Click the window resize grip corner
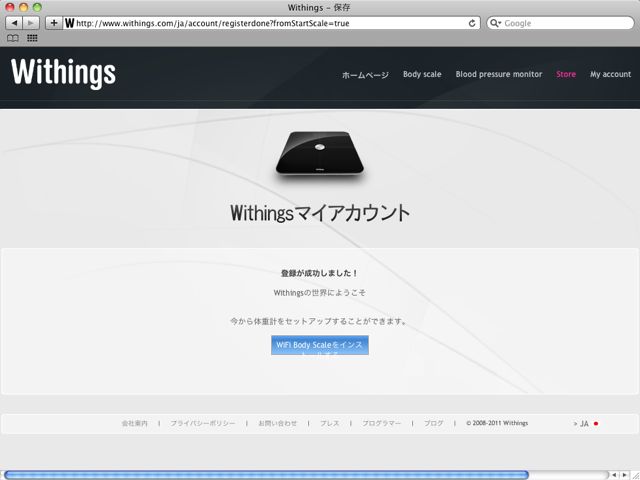 coord(635,475)
